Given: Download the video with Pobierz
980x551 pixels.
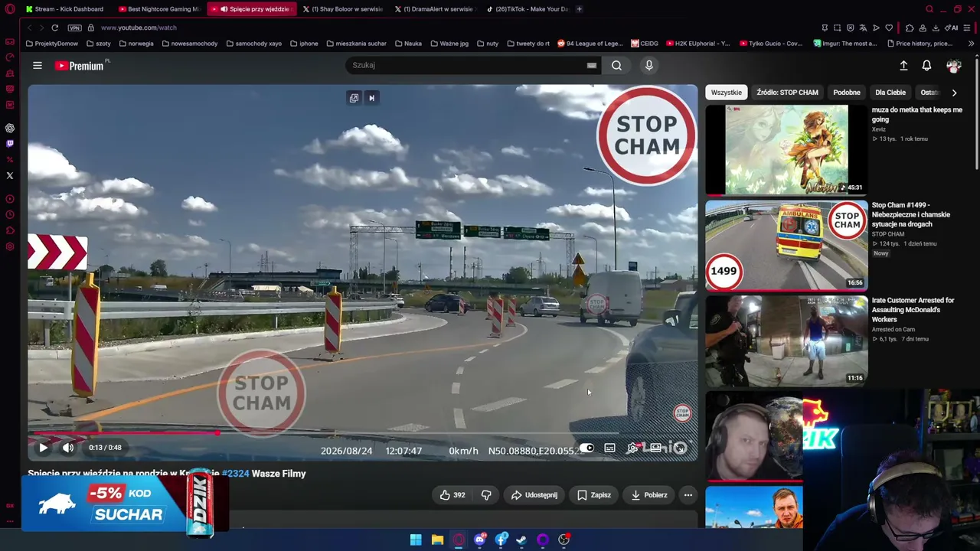Looking at the screenshot, I should [x=649, y=495].
